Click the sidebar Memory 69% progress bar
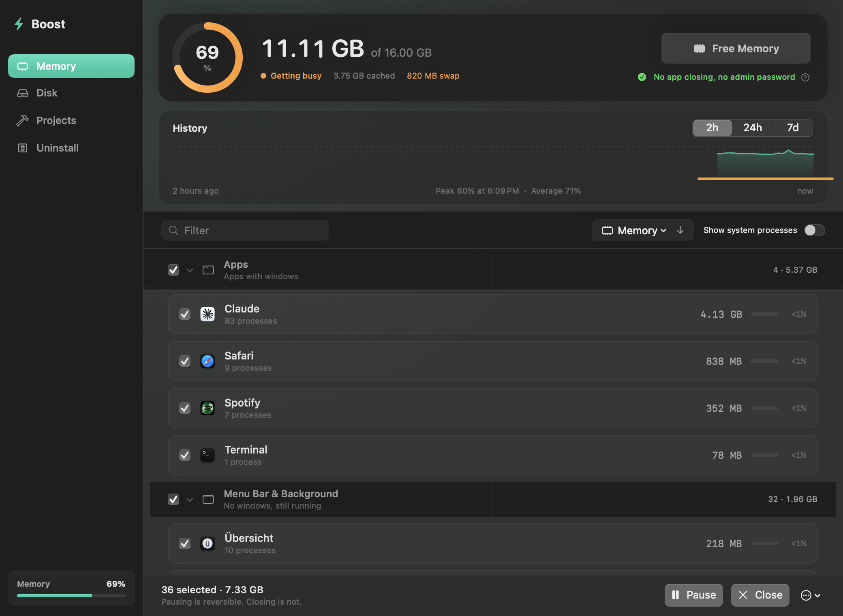This screenshot has height=616, width=843. [71, 596]
